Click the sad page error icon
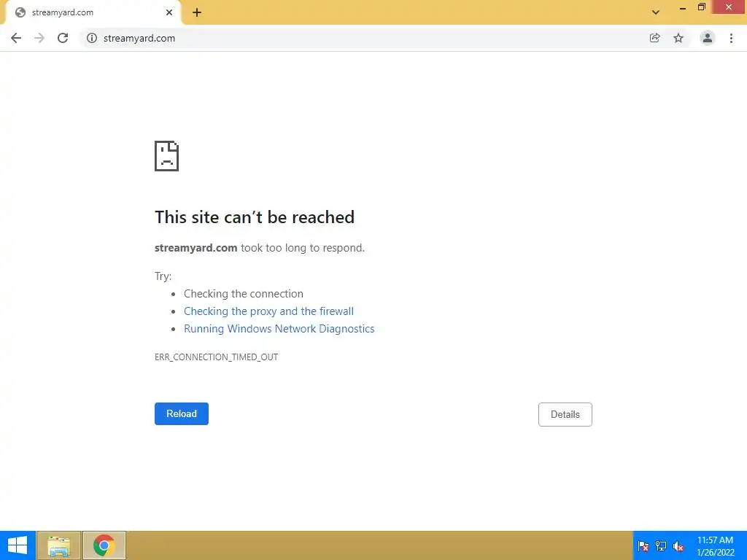Image resolution: width=747 pixels, height=560 pixels. click(167, 156)
